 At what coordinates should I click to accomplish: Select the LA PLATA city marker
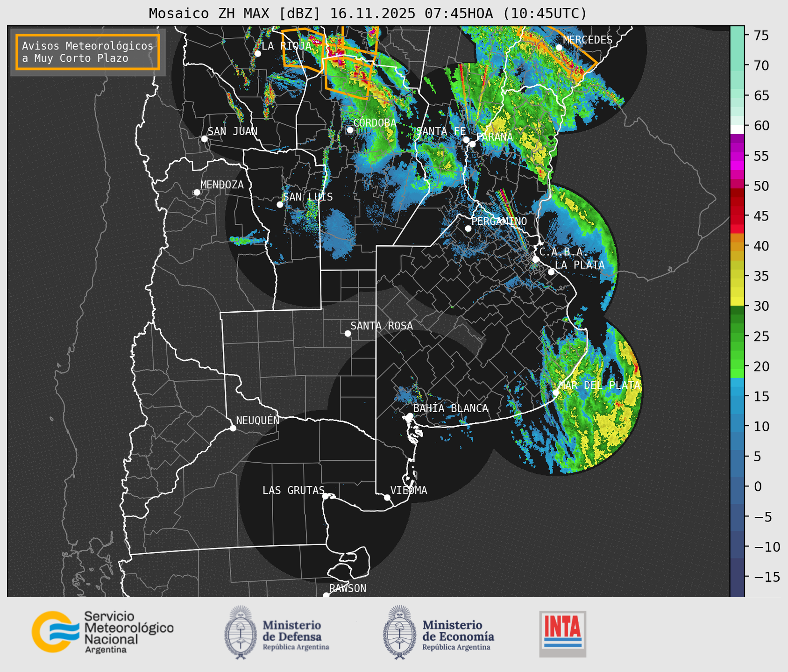(551, 272)
